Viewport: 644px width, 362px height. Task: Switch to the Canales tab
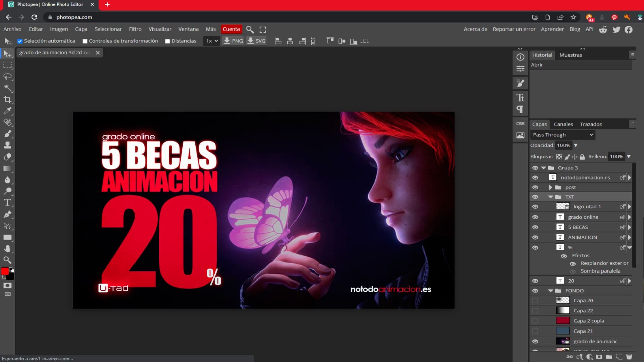(563, 124)
